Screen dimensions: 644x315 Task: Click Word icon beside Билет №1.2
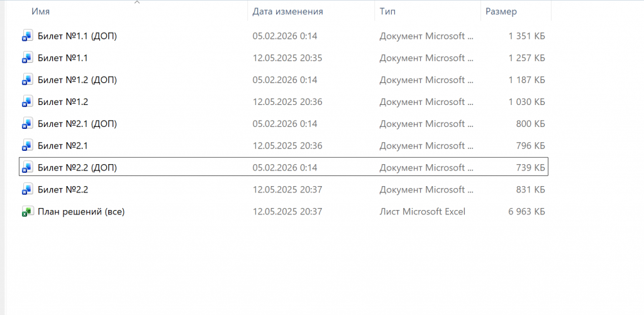pos(27,102)
